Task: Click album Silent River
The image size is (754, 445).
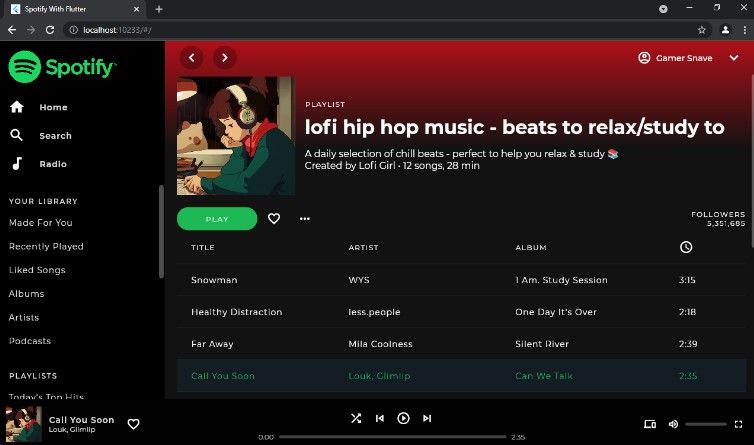Action: (542, 344)
